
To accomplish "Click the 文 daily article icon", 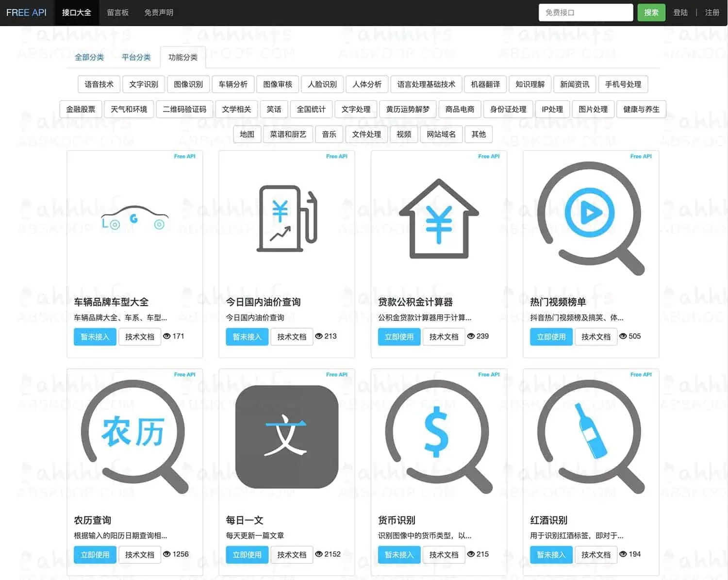I will (287, 436).
